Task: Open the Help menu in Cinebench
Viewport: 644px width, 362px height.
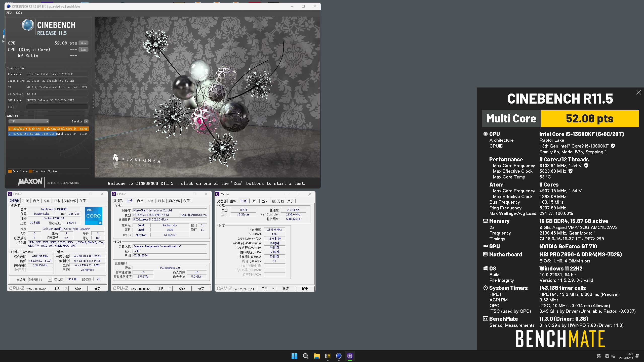Action: [19, 13]
